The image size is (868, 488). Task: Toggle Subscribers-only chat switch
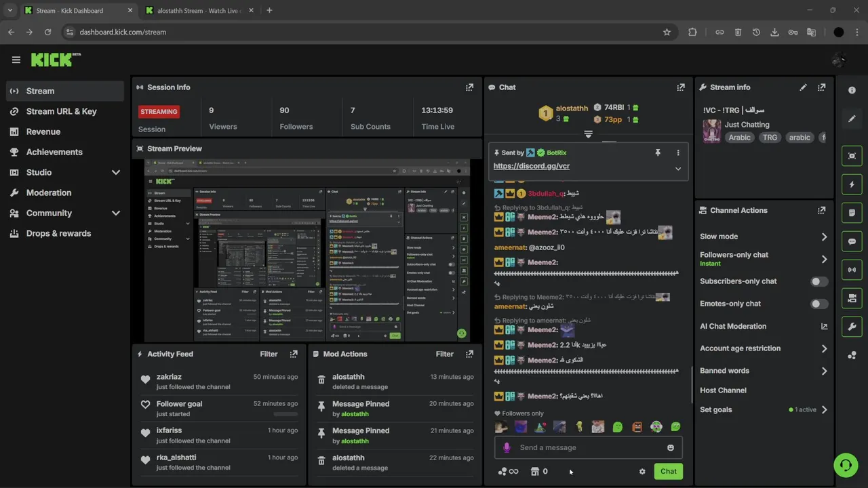point(819,281)
